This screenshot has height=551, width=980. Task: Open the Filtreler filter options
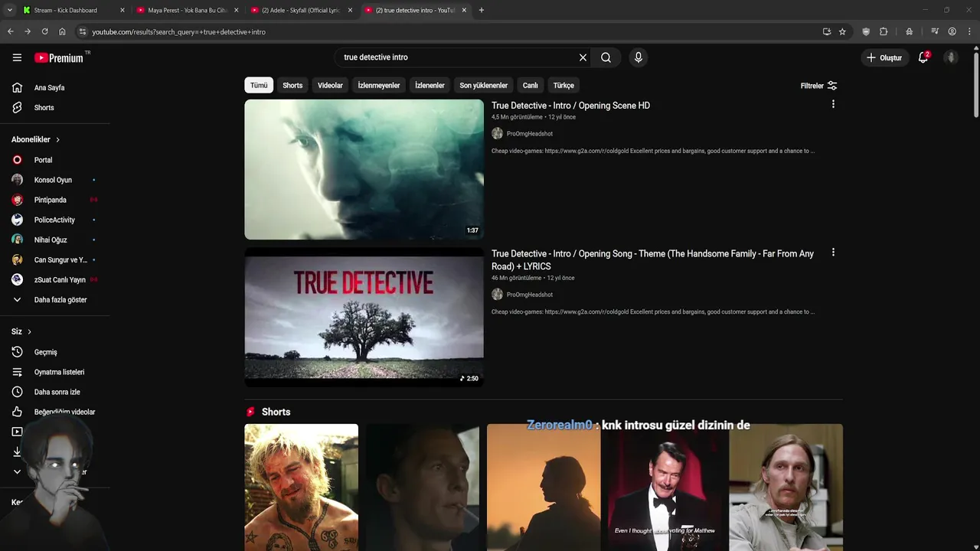pos(818,86)
